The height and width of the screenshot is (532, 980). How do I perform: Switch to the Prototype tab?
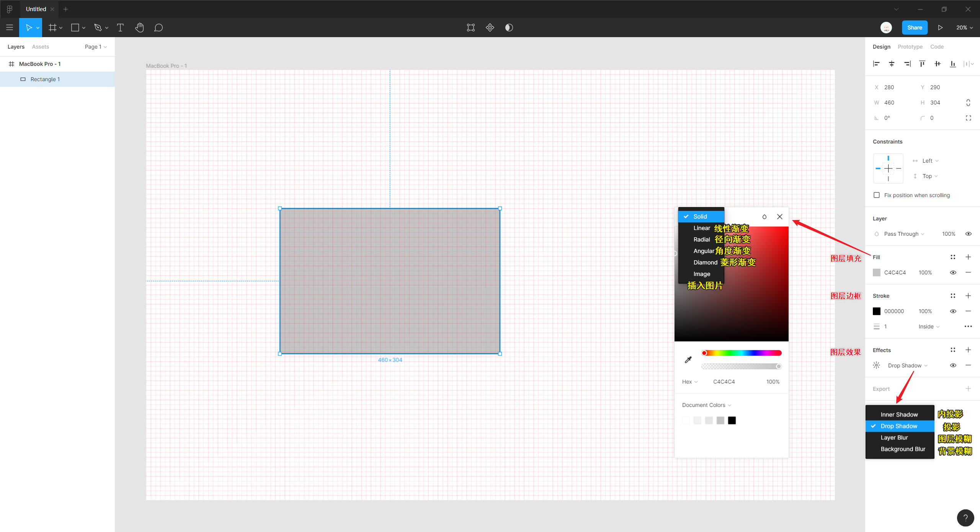click(x=910, y=47)
